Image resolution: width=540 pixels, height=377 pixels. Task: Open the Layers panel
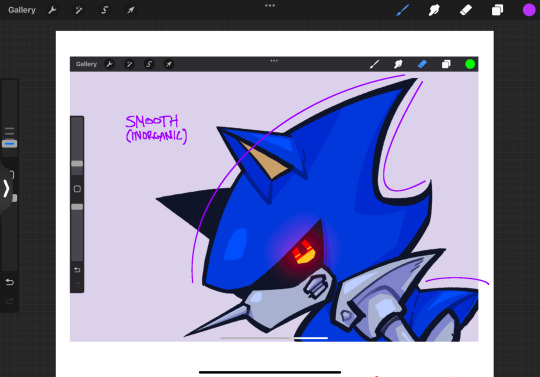click(x=497, y=10)
